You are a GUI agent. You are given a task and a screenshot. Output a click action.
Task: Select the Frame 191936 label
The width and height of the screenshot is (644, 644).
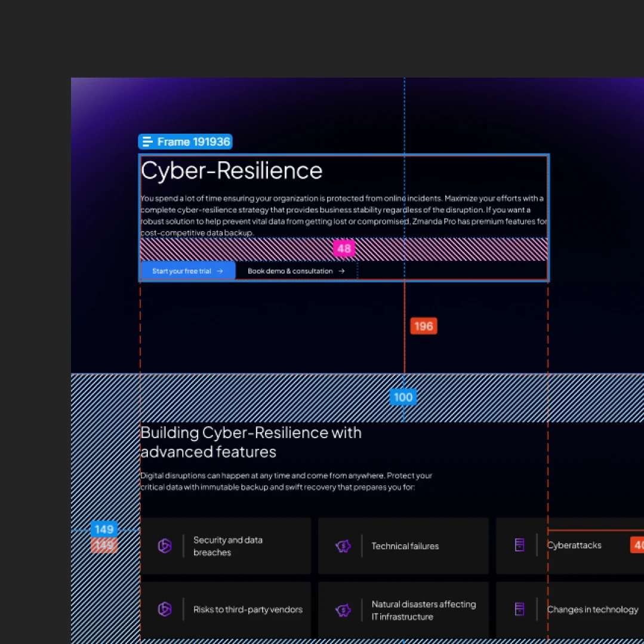pos(193,142)
